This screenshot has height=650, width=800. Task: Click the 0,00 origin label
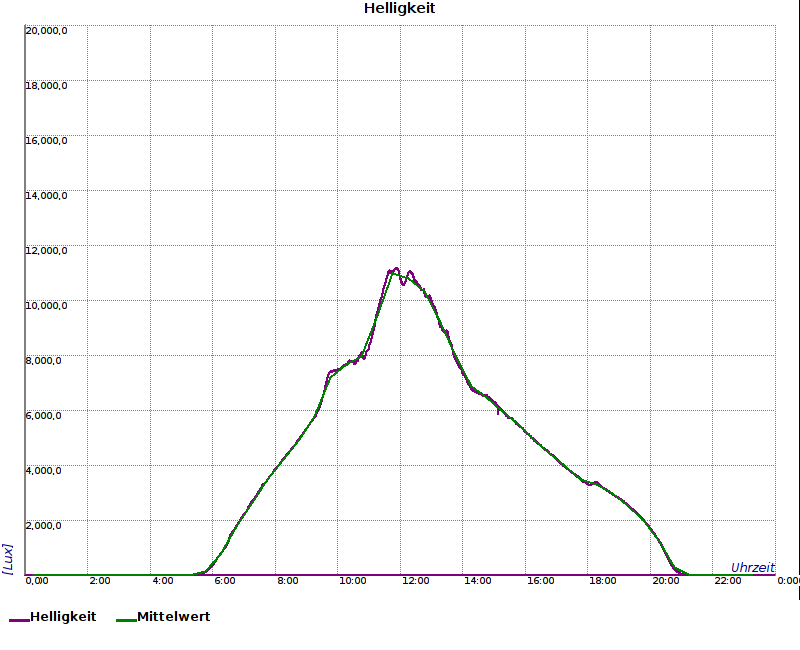(37, 581)
